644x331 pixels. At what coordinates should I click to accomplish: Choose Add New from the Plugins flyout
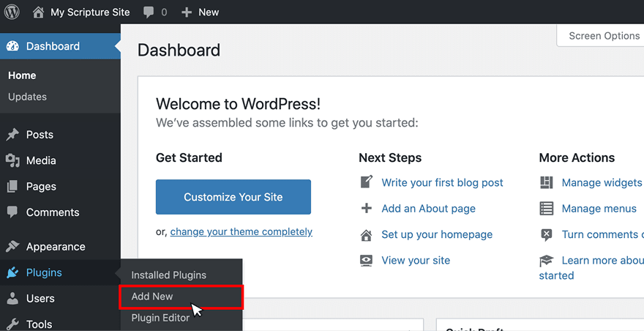(152, 297)
